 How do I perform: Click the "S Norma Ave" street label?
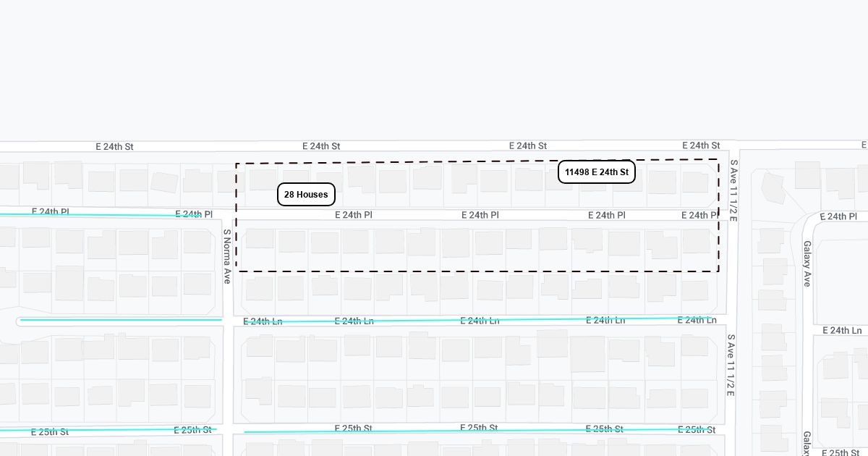tap(226, 256)
